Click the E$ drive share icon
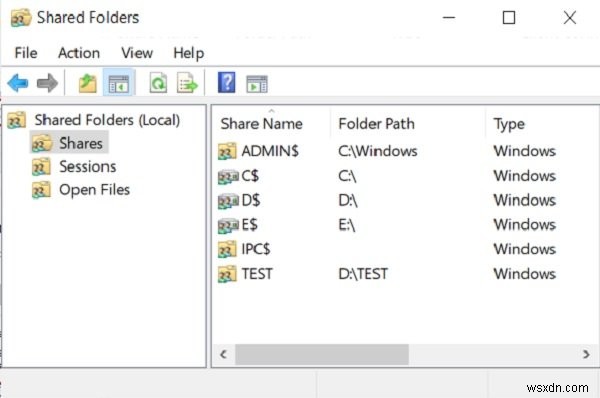The image size is (600, 398). 228,225
